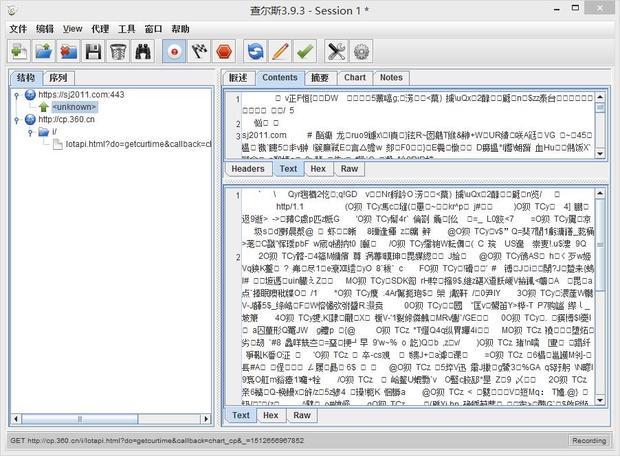Collapse the https://sj2011.com:443 tree node
This screenshot has width=620, height=456.
tap(18, 94)
